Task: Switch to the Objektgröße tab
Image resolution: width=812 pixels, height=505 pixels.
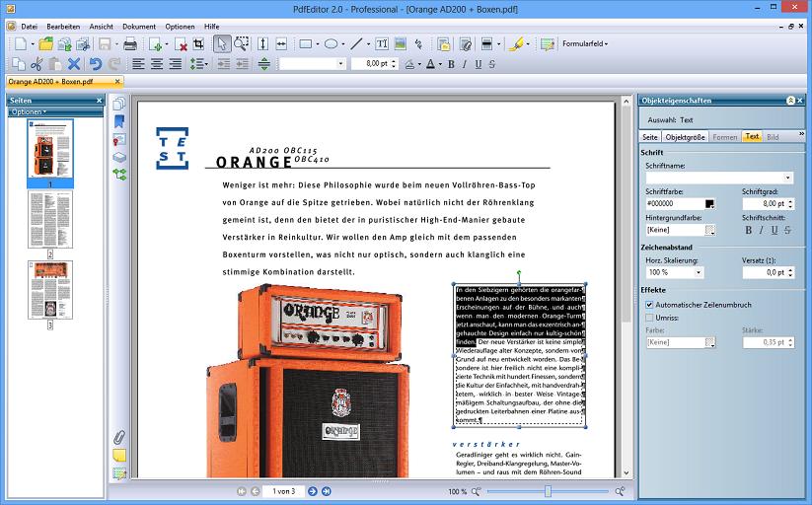Action: (685, 137)
